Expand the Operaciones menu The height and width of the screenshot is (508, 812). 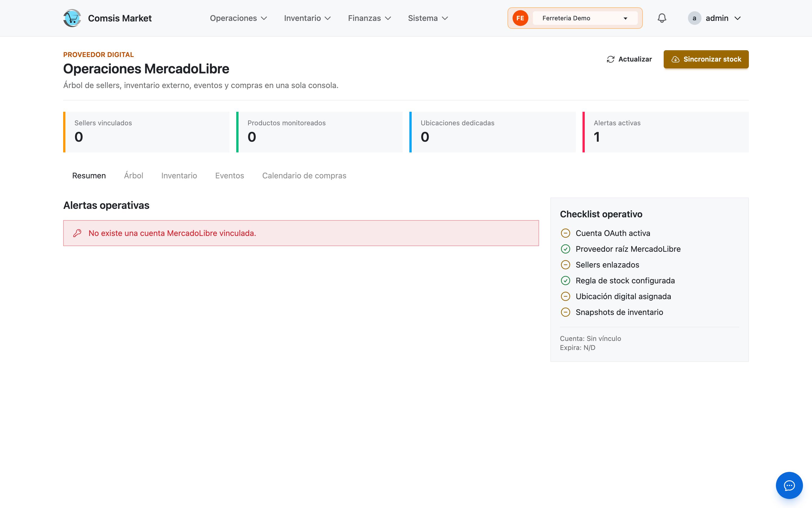coord(238,18)
